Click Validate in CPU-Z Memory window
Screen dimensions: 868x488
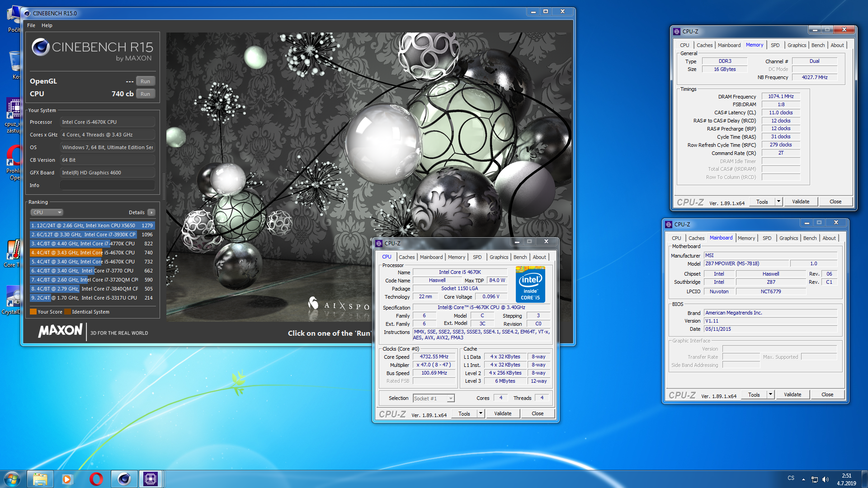click(801, 202)
